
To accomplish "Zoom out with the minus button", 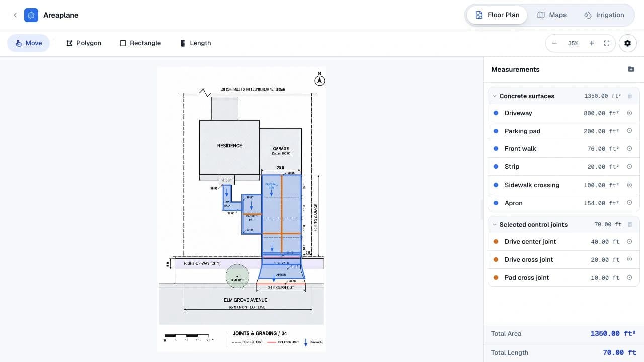I will [x=554, y=43].
